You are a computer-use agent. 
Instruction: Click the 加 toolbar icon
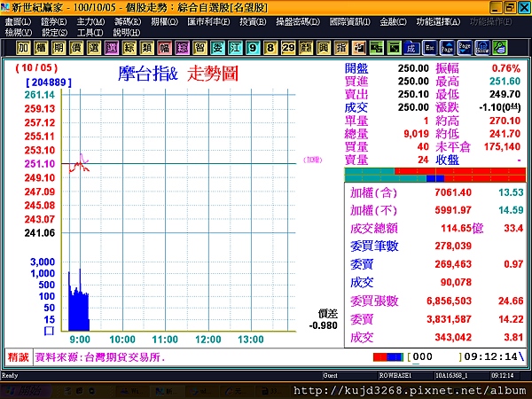23,48
